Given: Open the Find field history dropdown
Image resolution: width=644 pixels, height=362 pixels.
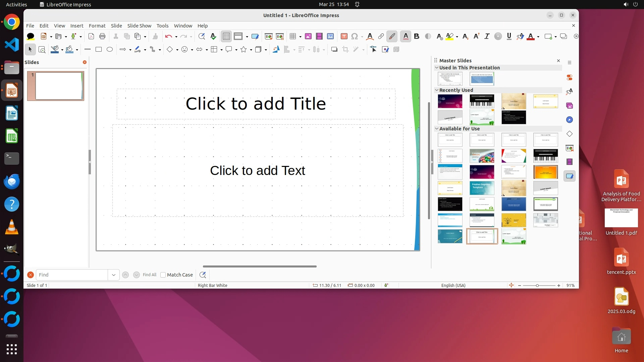Looking at the screenshot, I should (x=114, y=275).
